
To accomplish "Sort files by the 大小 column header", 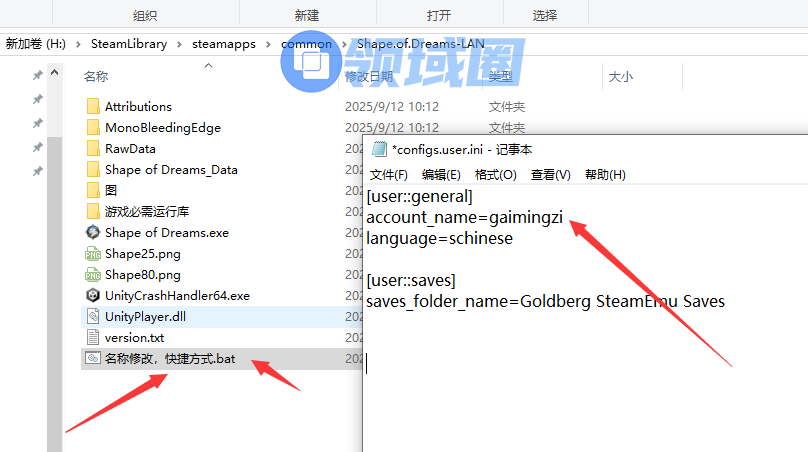I will pyautogui.click(x=620, y=77).
